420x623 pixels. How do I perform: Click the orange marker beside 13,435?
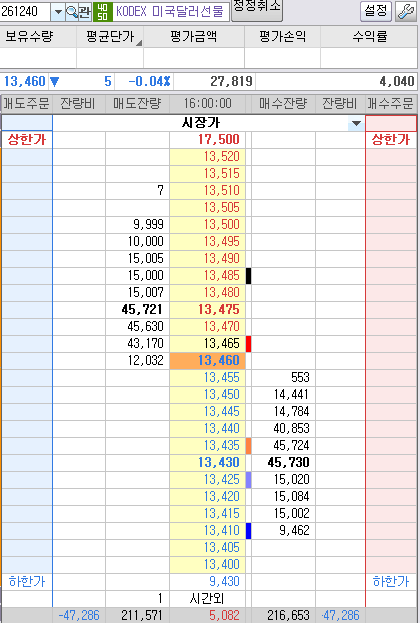[x=248, y=446]
